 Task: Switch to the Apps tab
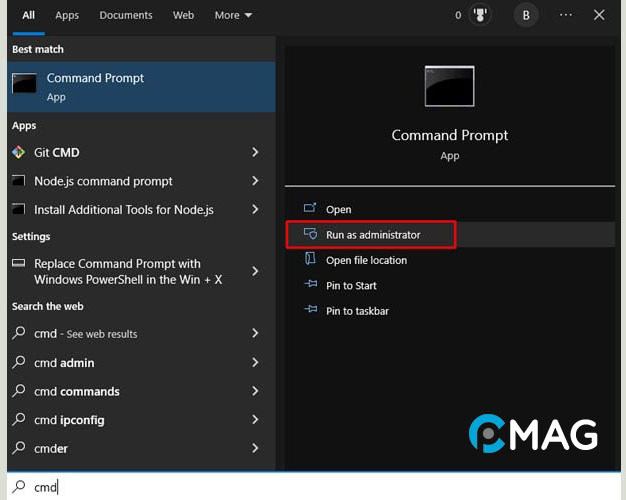point(67,15)
